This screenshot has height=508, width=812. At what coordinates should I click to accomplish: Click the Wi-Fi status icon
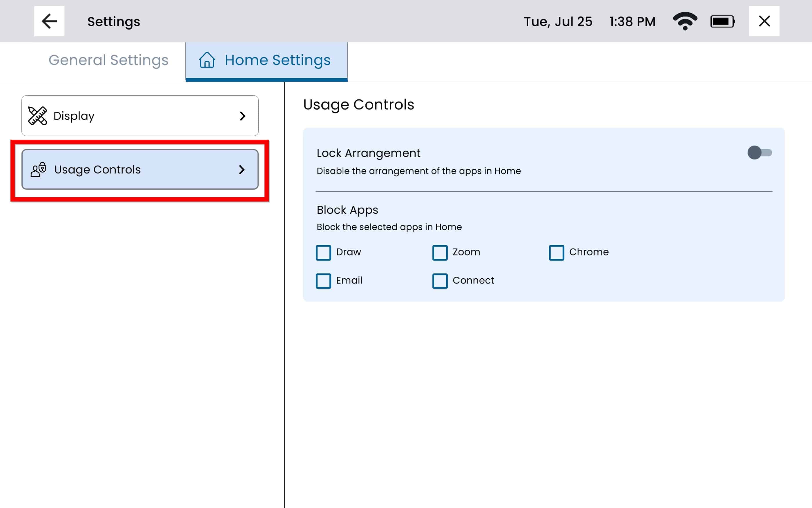(685, 21)
